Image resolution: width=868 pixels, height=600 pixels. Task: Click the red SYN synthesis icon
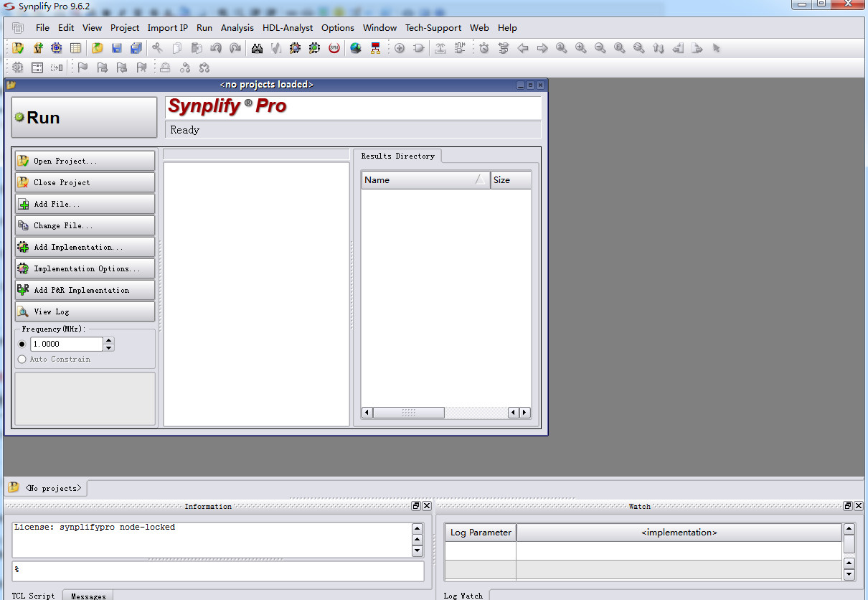coord(334,48)
